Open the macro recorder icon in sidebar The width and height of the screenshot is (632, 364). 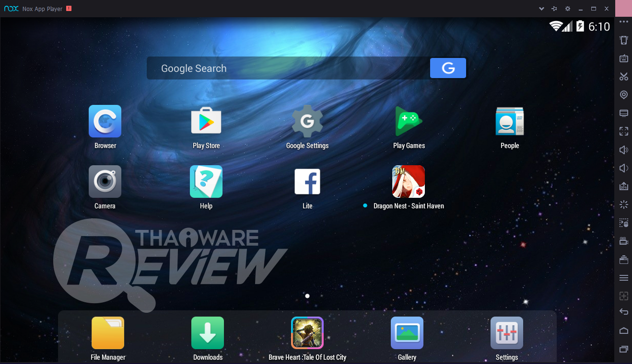point(624,223)
